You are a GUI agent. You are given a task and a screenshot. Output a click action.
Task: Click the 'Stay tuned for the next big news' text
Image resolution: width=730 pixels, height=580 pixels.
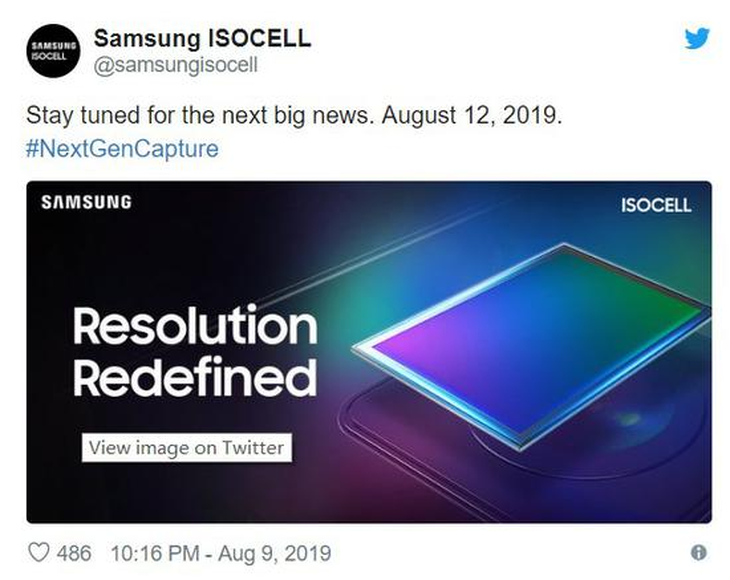200,115
